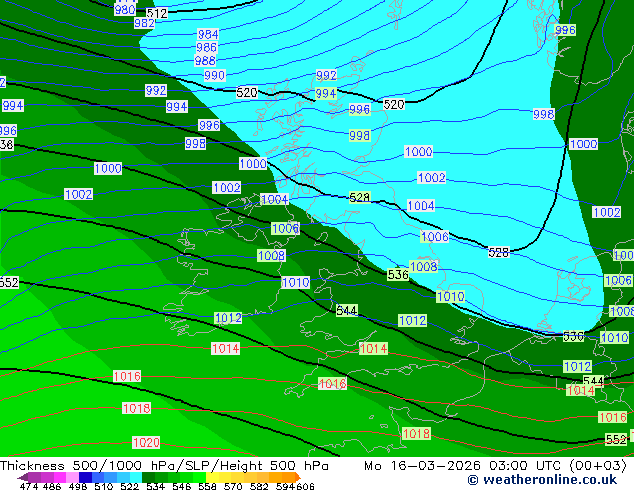Click the 512 height contour label
Image resolution: width=634 pixels, height=490 pixels.
[x=157, y=13]
